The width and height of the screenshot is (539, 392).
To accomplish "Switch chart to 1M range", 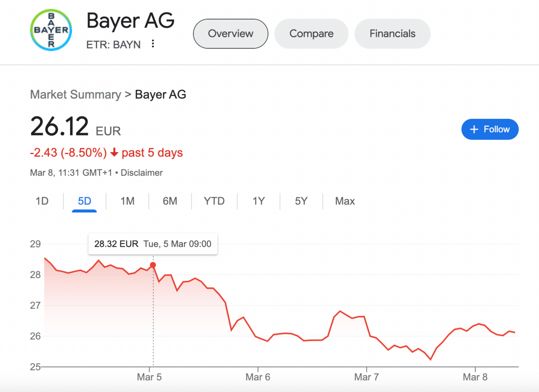I will pos(127,201).
